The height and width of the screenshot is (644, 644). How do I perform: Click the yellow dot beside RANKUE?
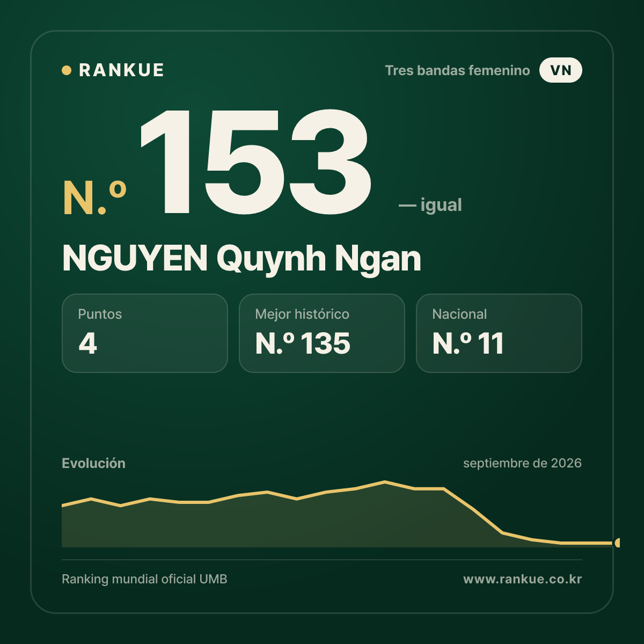(67, 70)
